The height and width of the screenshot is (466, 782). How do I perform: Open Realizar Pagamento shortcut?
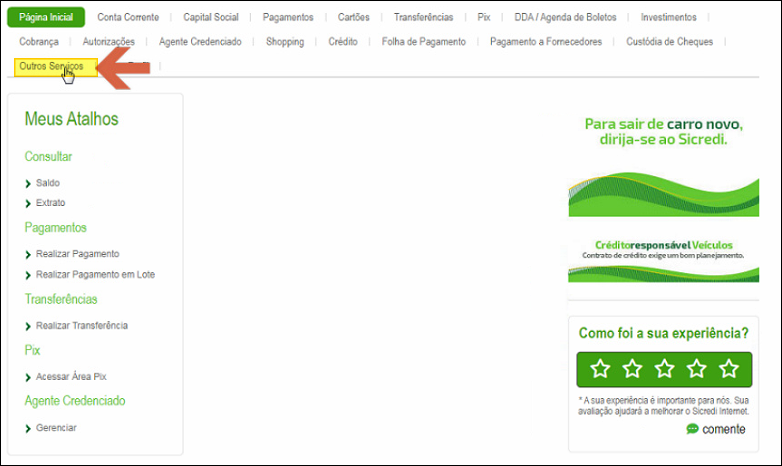pyautogui.click(x=77, y=254)
